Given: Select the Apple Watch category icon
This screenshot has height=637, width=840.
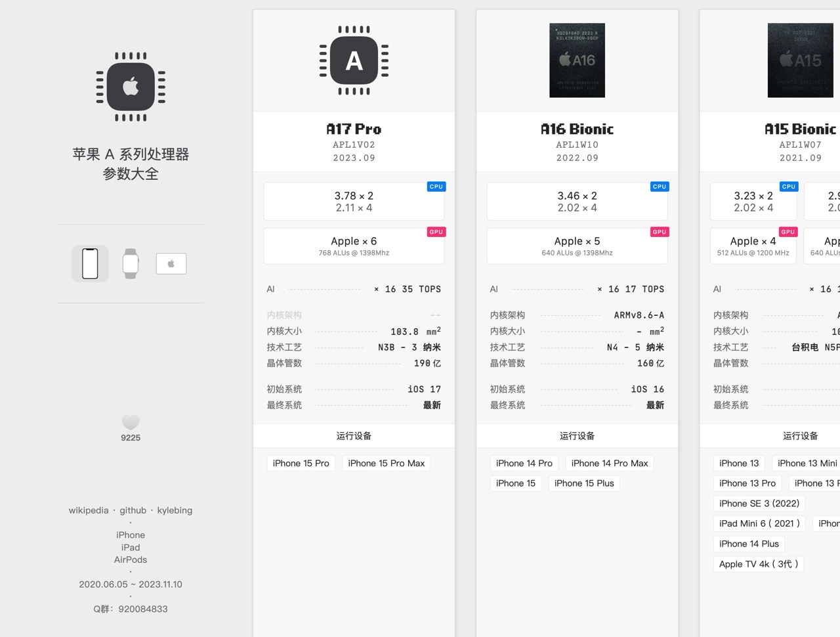Looking at the screenshot, I should (131, 263).
